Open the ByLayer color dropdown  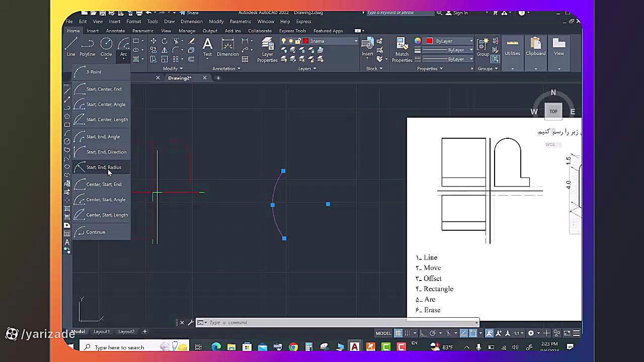click(471, 41)
